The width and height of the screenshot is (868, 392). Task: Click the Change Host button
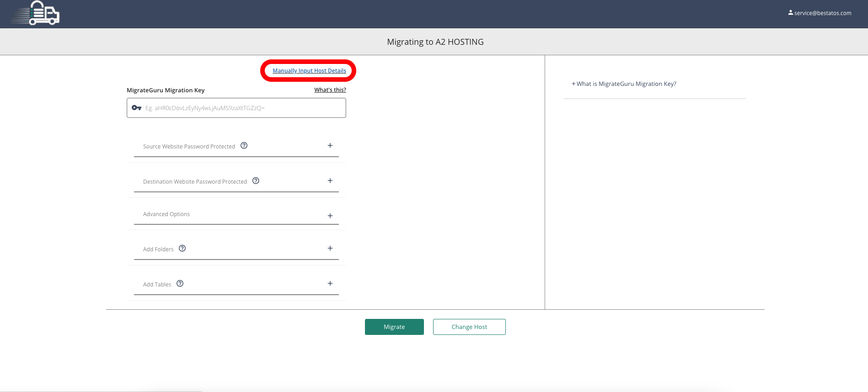click(x=469, y=327)
